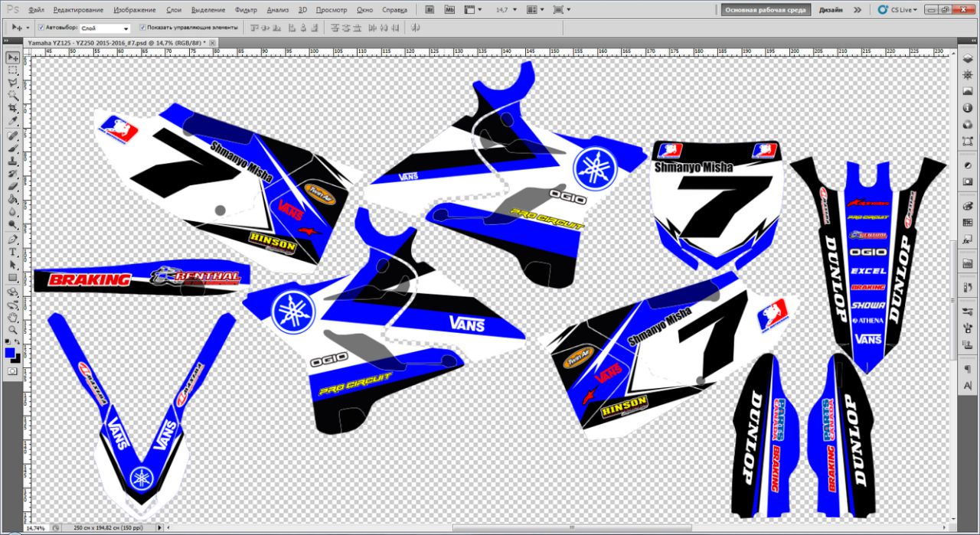The image size is (980, 535).
Task: Open the Анализ menu
Action: (277, 10)
